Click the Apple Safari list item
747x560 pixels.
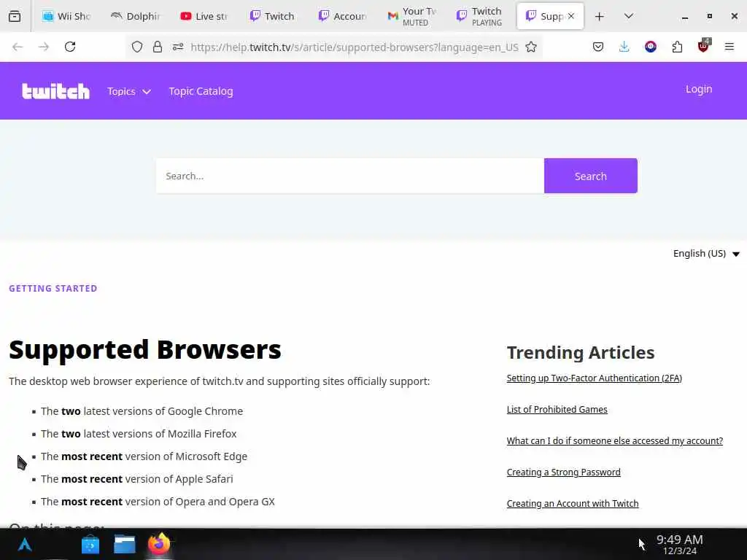coord(136,479)
